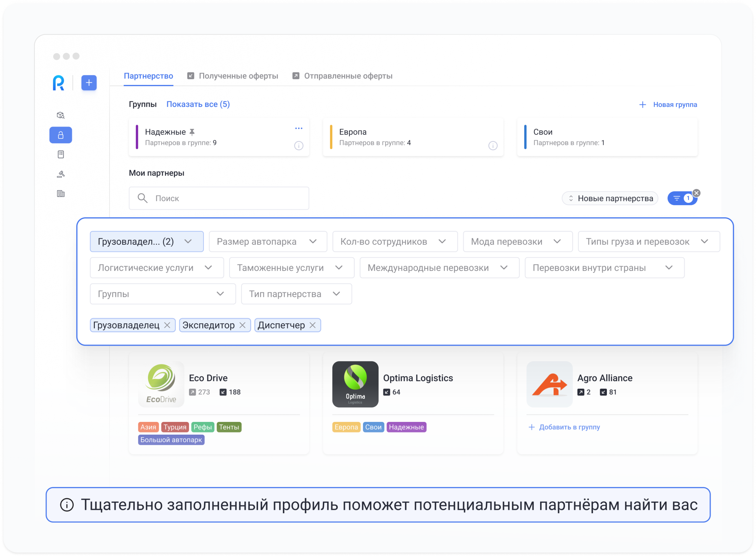Open the companies section via building icon

click(61, 193)
